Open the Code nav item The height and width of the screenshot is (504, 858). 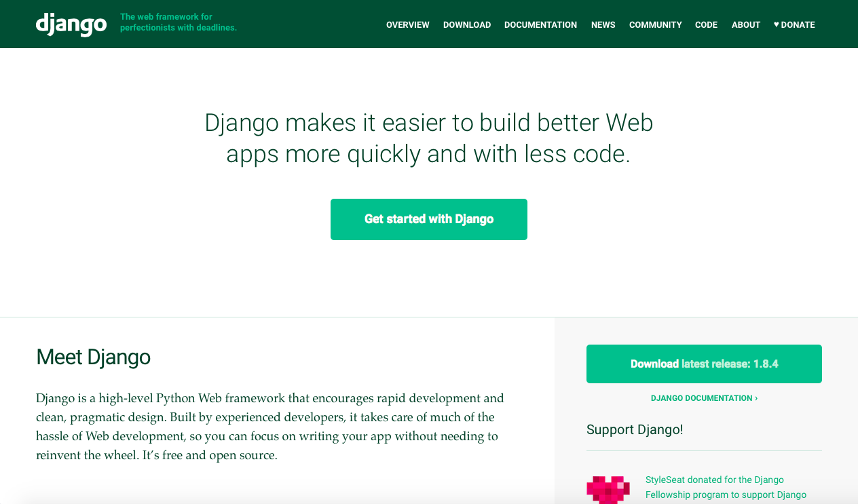coord(707,24)
